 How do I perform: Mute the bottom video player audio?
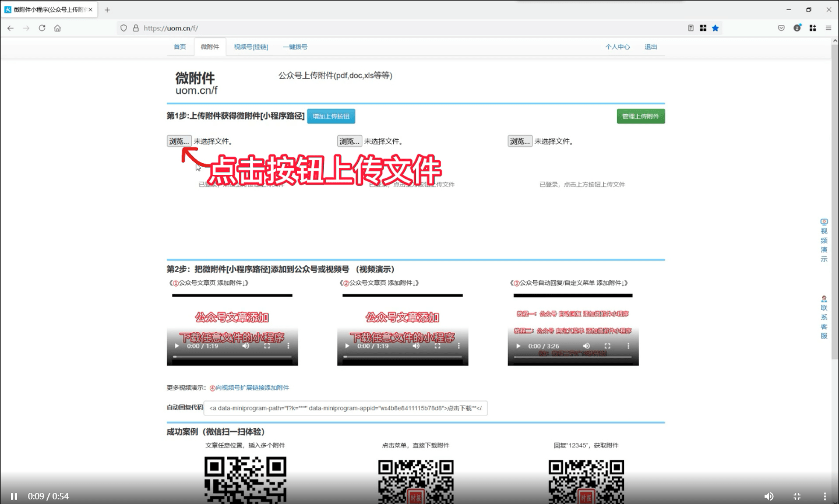(769, 496)
